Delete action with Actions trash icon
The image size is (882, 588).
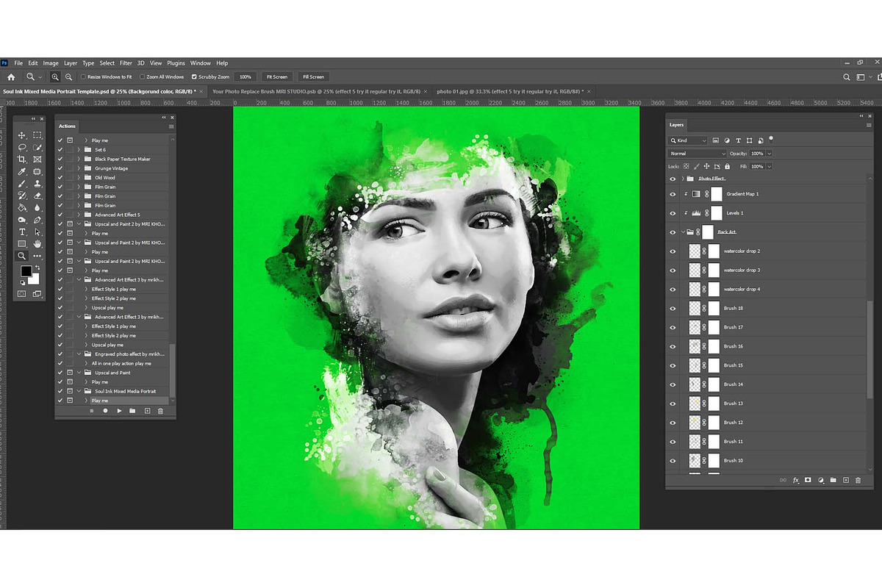coord(160,411)
